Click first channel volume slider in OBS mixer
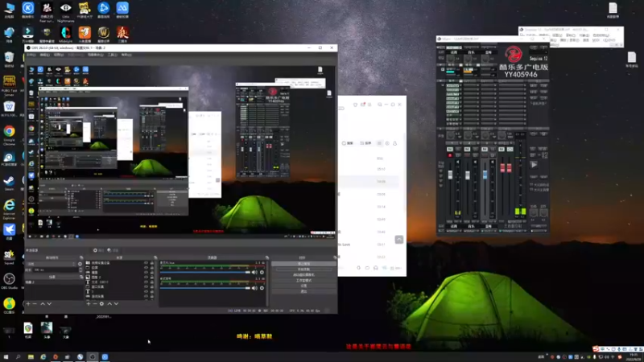Image resolution: width=644 pixels, height=362 pixels. (205, 272)
